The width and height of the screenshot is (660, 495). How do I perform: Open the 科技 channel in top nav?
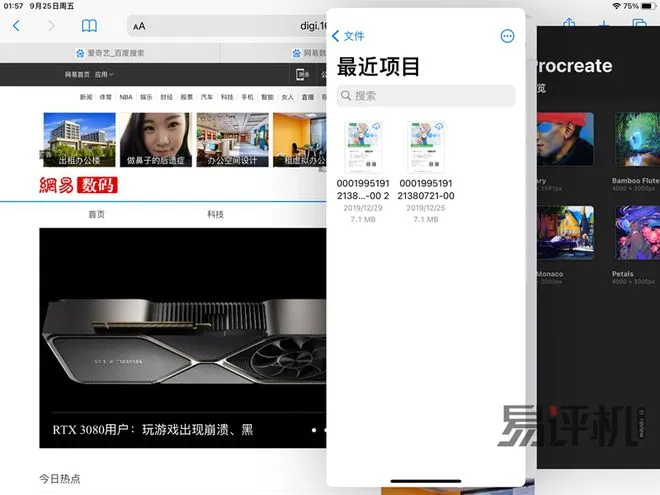click(x=227, y=97)
